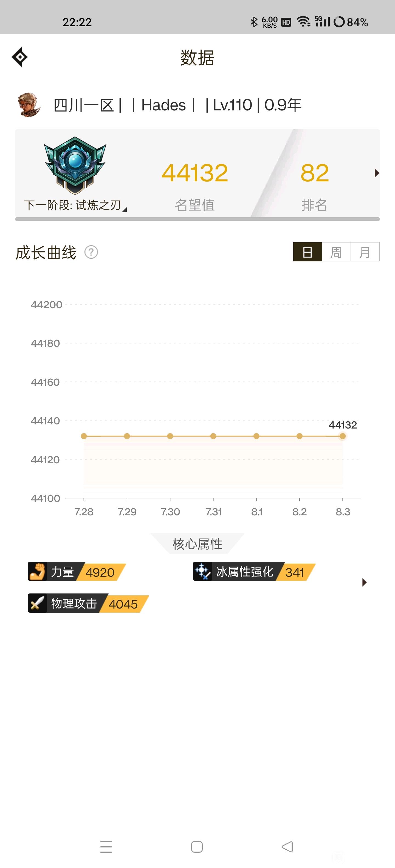The image size is (395, 868).
Task: Expand the ranking panel right arrow
Action: click(377, 173)
